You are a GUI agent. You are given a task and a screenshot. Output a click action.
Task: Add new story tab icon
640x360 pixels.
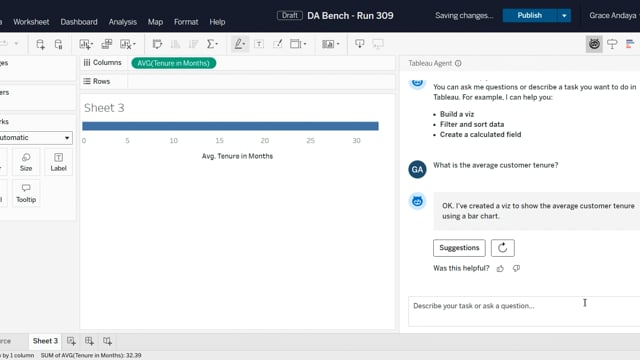[x=107, y=341]
